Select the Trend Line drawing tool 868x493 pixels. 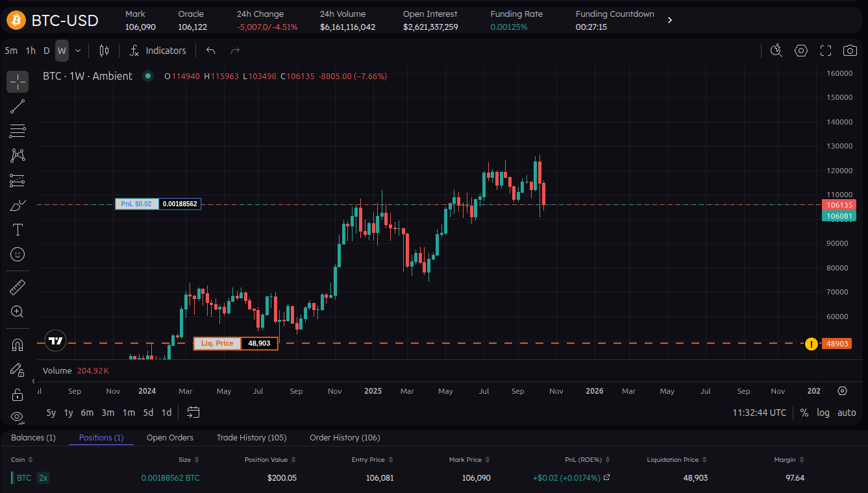17,106
